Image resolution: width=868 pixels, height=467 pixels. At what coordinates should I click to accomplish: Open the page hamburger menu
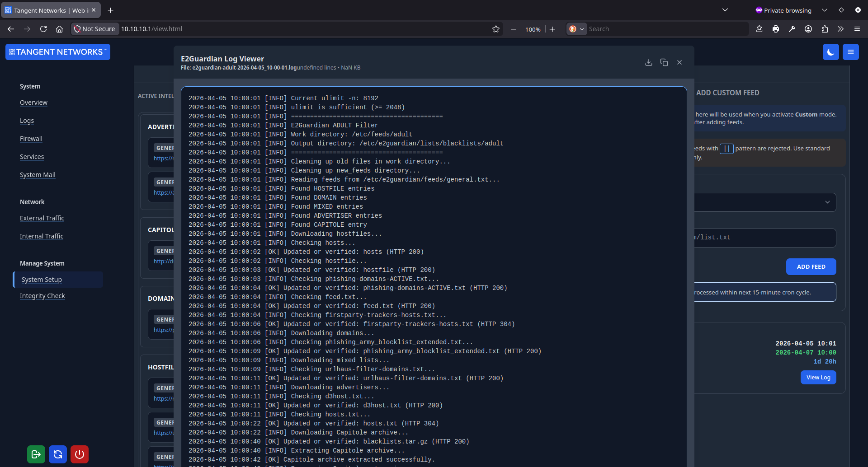pos(850,52)
